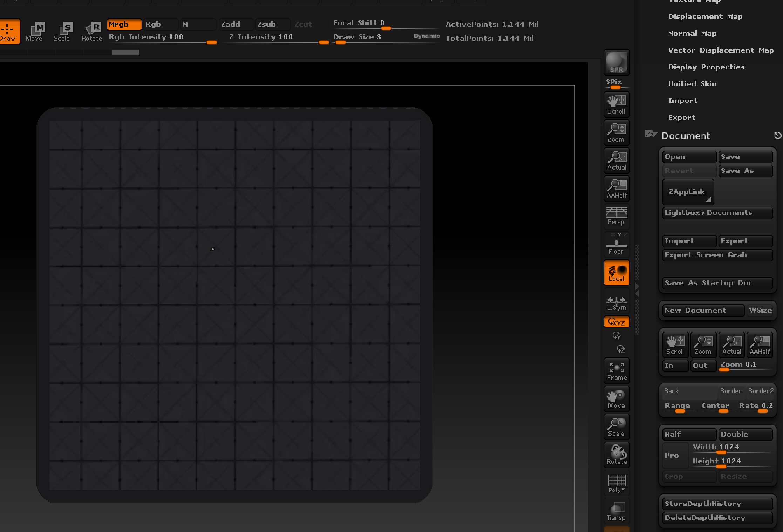Click the Document palette dock icon
This screenshot has height=532, width=783.
777,136
